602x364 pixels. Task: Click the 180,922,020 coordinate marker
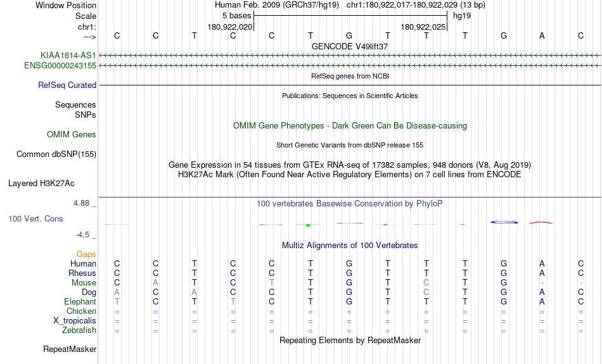[230, 27]
